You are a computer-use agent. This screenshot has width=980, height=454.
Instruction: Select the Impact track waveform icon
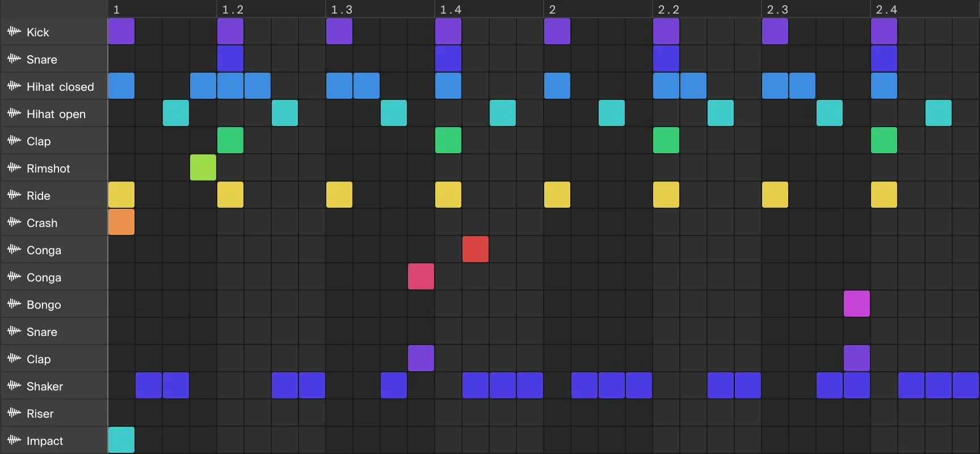pos(14,440)
